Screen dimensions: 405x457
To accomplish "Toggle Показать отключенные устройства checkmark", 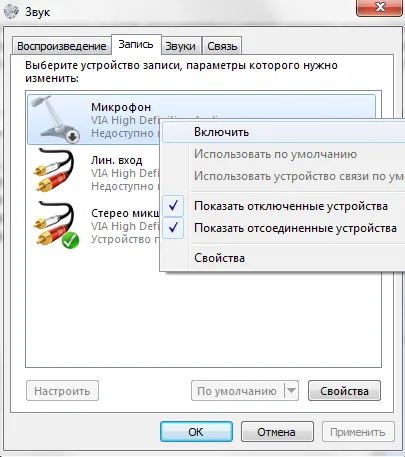I will (173, 206).
